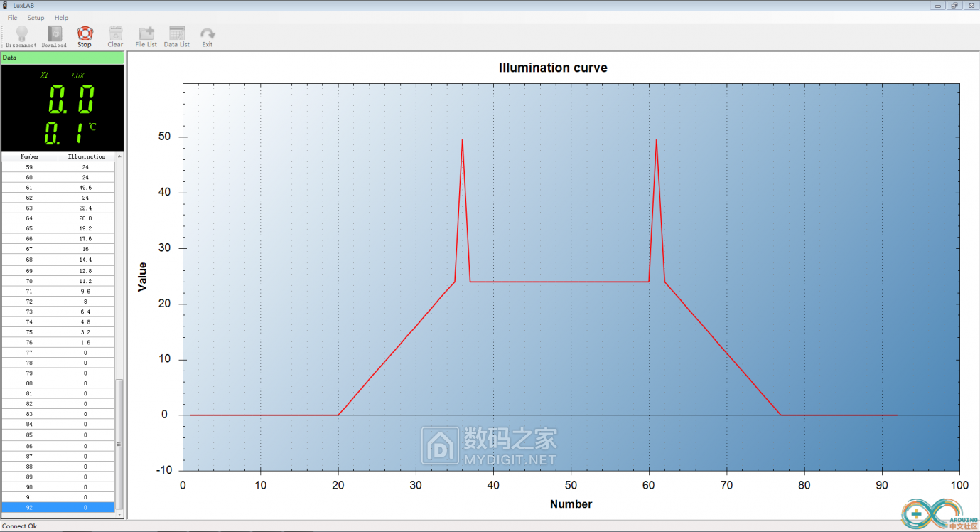Click the Illumination column header
This screenshot has width=980, height=532.
(x=87, y=156)
